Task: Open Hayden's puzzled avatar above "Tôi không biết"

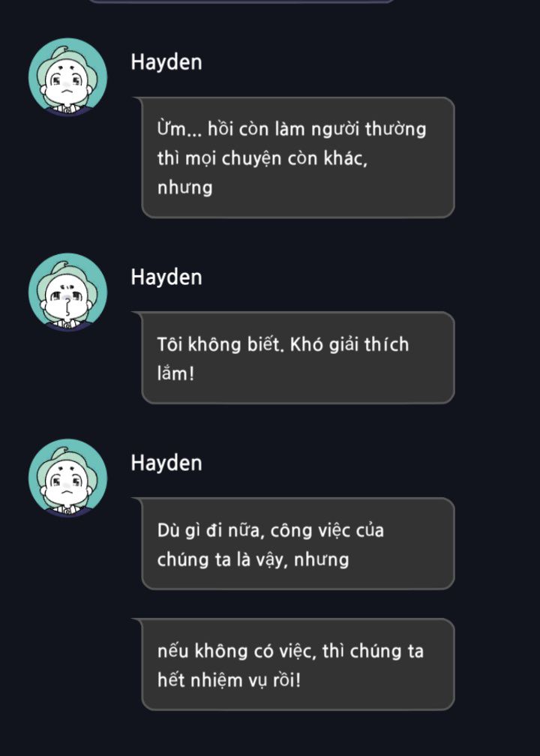Action: [68, 292]
